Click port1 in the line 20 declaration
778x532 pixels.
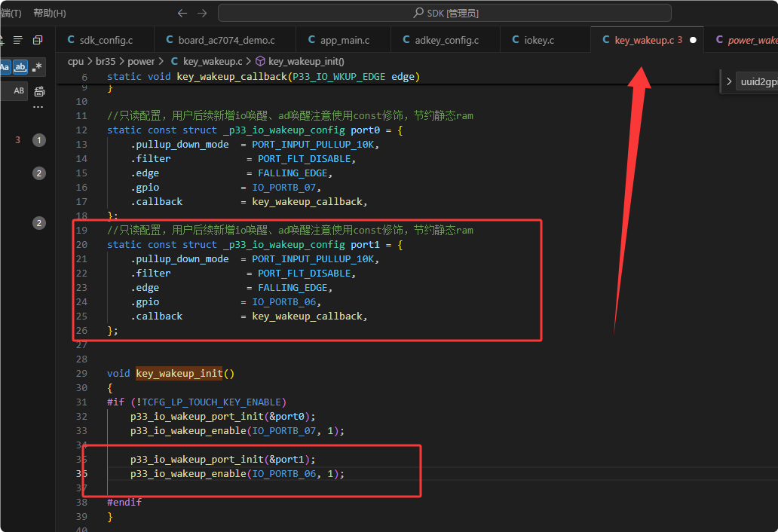365,245
